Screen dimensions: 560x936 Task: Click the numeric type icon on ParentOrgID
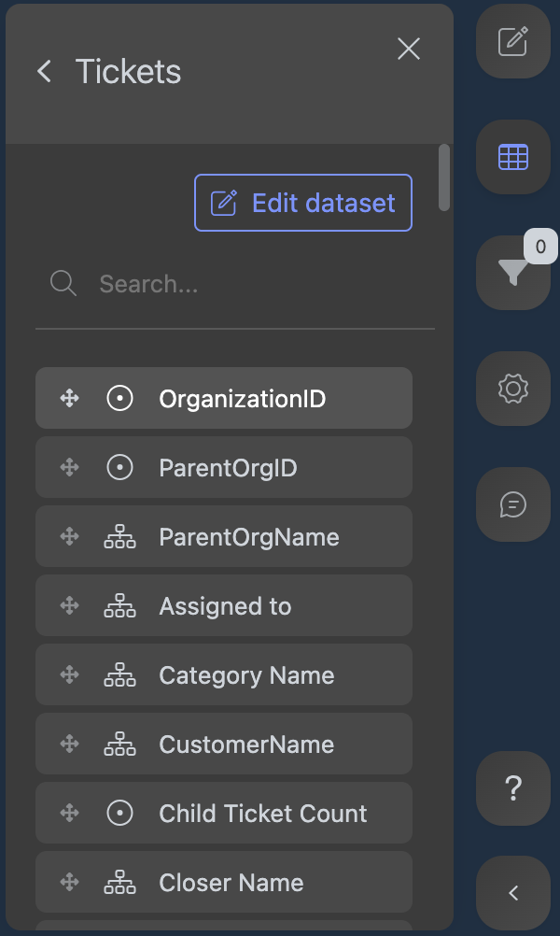click(x=119, y=467)
